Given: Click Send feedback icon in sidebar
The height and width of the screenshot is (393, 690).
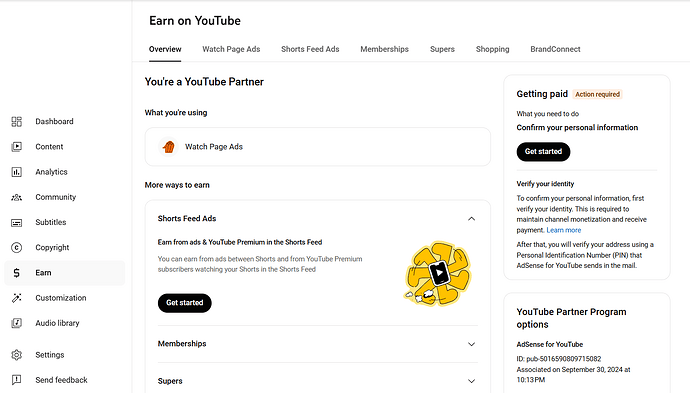Looking at the screenshot, I should 16,380.
